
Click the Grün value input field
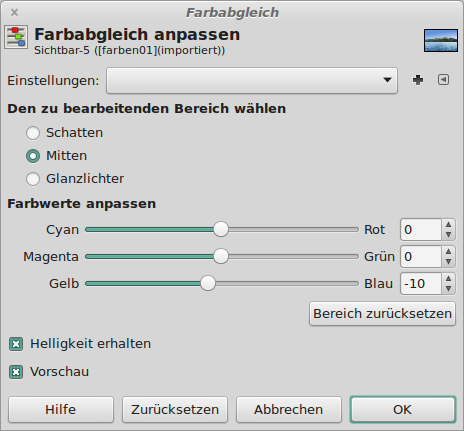pos(421,256)
